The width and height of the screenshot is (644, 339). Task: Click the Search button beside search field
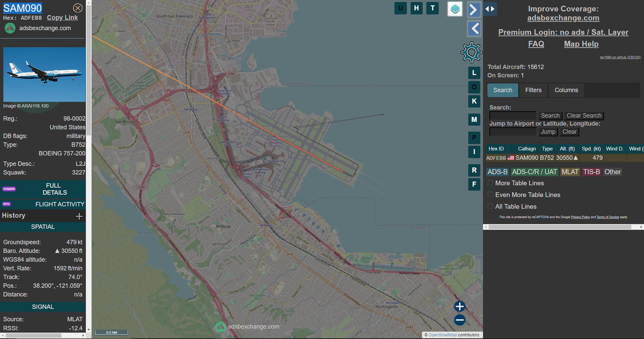pos(550,116)
